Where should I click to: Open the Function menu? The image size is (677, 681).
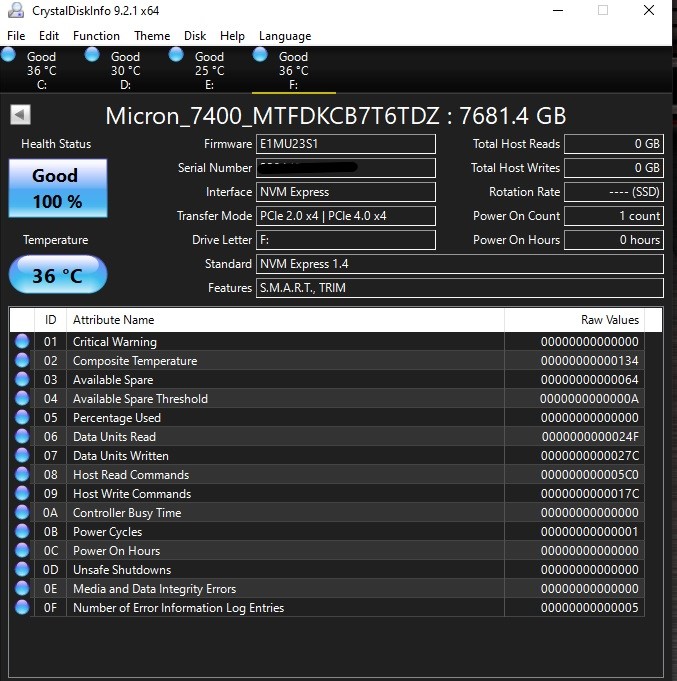[x=96, y=36]
